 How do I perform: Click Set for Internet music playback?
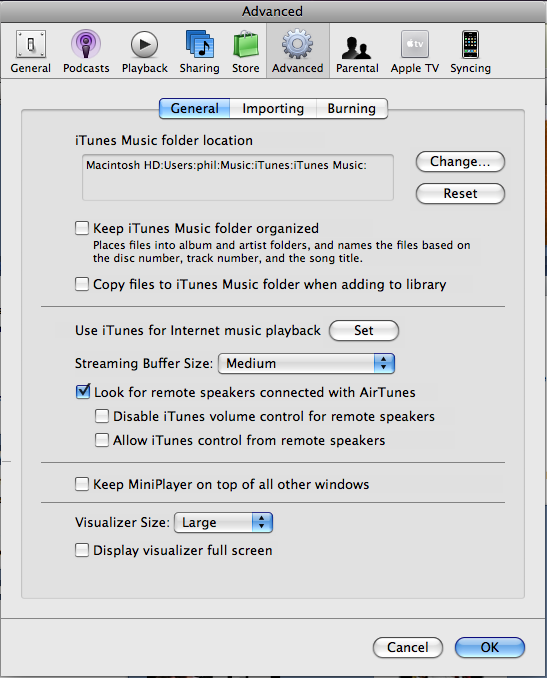point(364,330)
